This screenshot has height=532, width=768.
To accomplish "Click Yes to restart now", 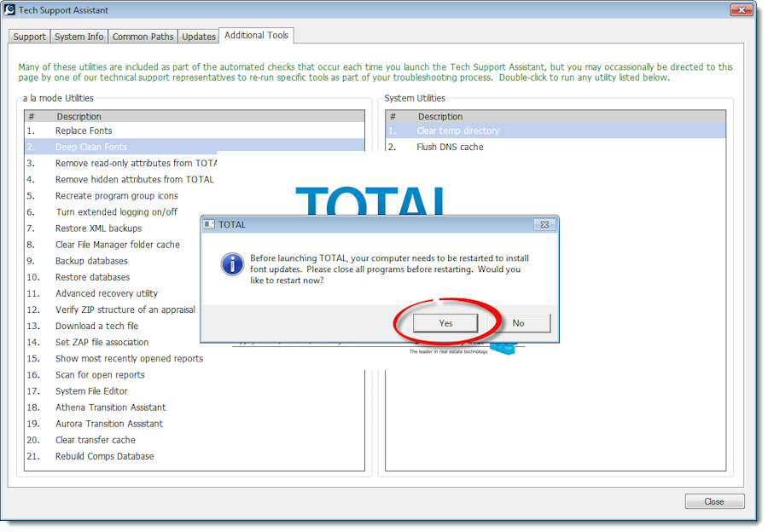I will pos(445,323).
